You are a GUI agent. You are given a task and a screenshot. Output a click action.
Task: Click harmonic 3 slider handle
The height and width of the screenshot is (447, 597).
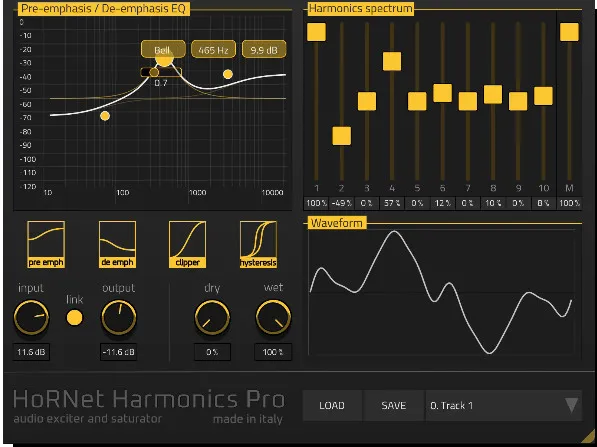pos(367,101)
